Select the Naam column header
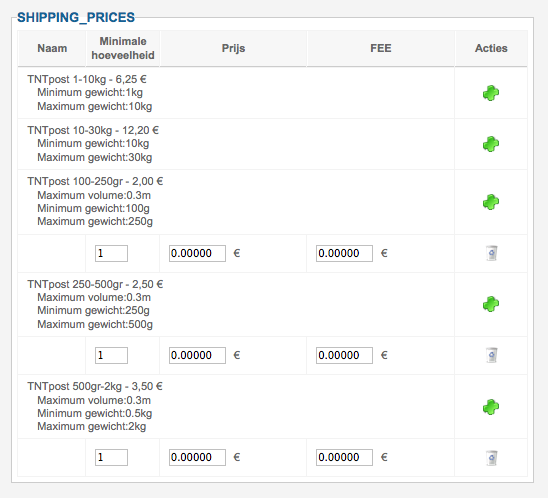This screenshot has height=498, width=548. pyautogui.click(x=52, y=48)
